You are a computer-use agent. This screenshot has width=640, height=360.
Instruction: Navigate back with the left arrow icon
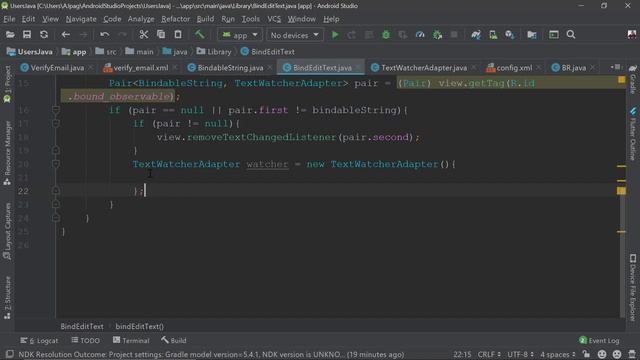(65, 35)
